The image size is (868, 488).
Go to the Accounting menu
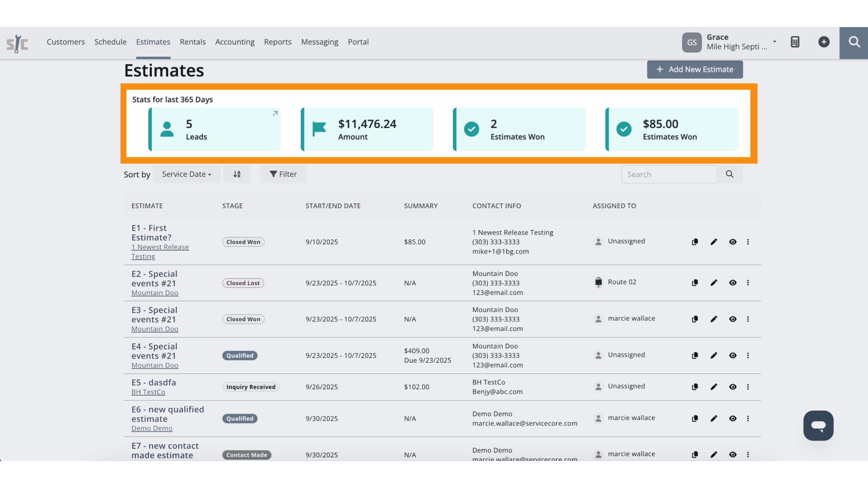pos(235,42)
